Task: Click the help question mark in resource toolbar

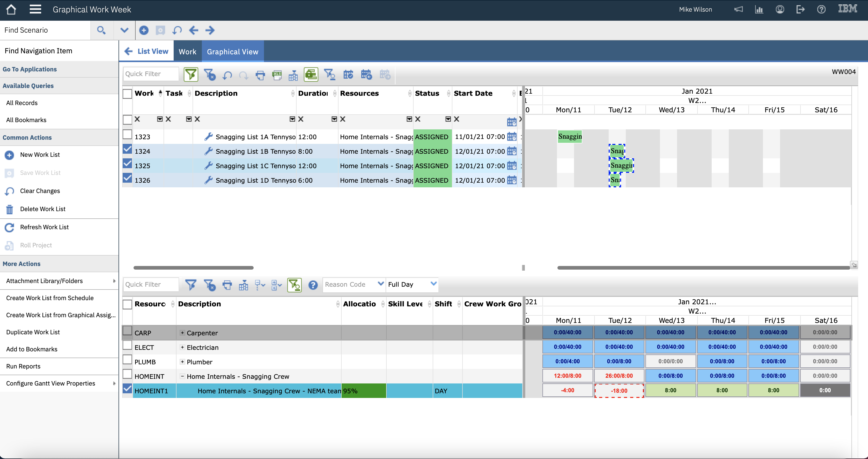Action: 313,285
